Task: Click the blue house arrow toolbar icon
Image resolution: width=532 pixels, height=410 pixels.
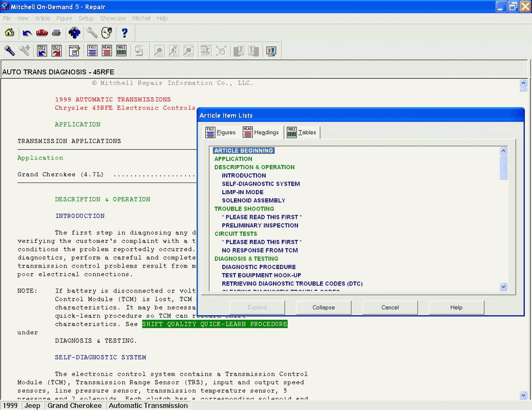Action: coord(74,33)
